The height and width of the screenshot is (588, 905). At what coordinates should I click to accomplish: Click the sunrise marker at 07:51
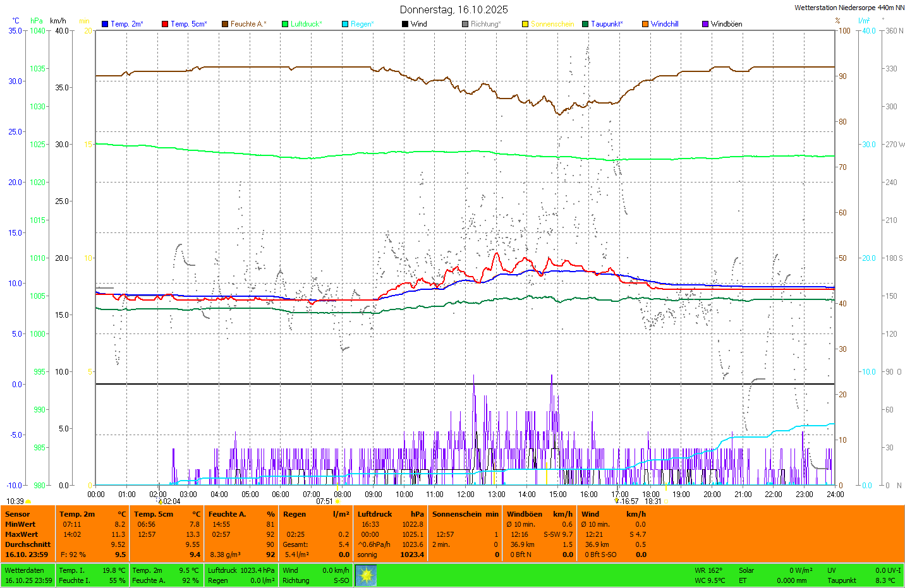click(x=338, y=501)
